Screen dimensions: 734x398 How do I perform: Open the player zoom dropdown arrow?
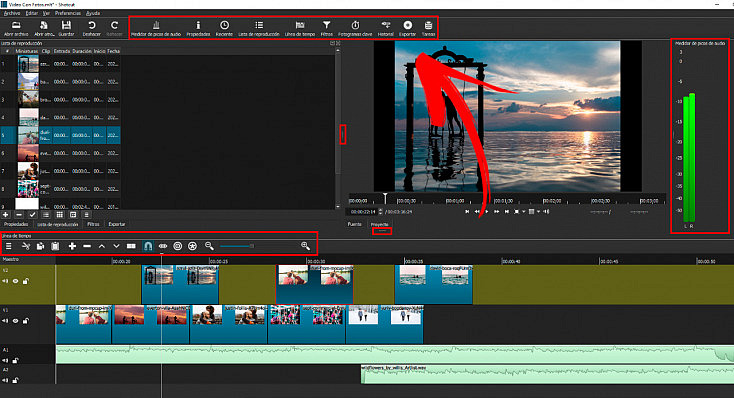click(523, 212)
